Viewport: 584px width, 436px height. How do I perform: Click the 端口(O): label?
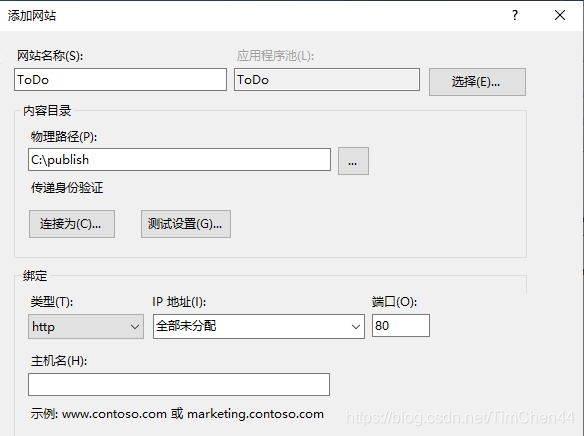(394, 302)
